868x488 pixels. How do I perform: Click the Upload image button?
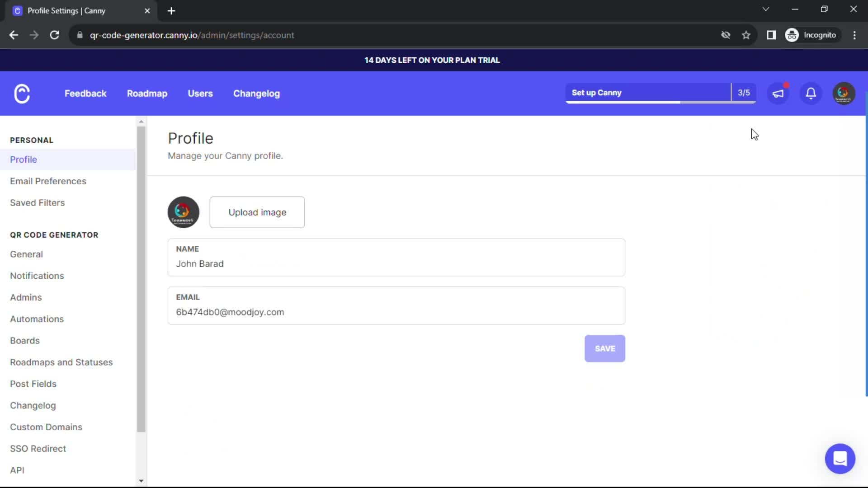pyautogui.click(x=257, y=212)
